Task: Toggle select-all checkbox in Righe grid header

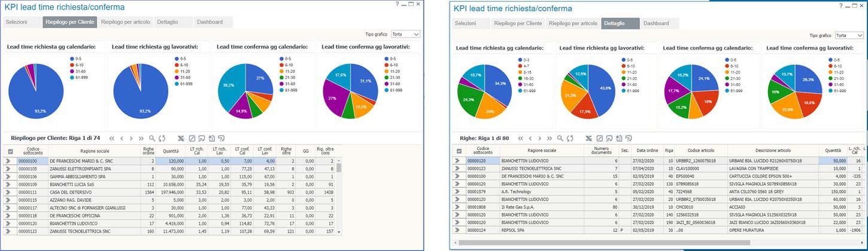Action: point(459,151)
